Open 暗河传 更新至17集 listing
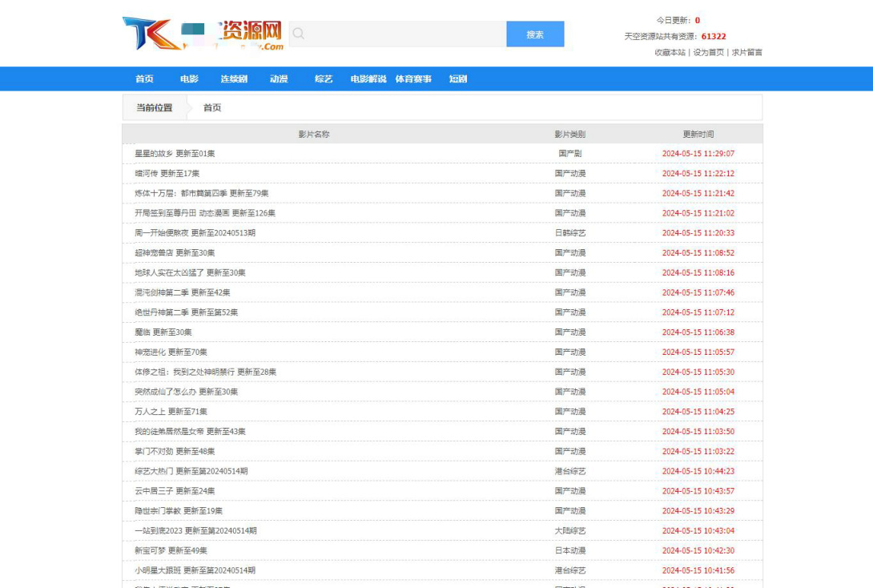 click(167, 174)
